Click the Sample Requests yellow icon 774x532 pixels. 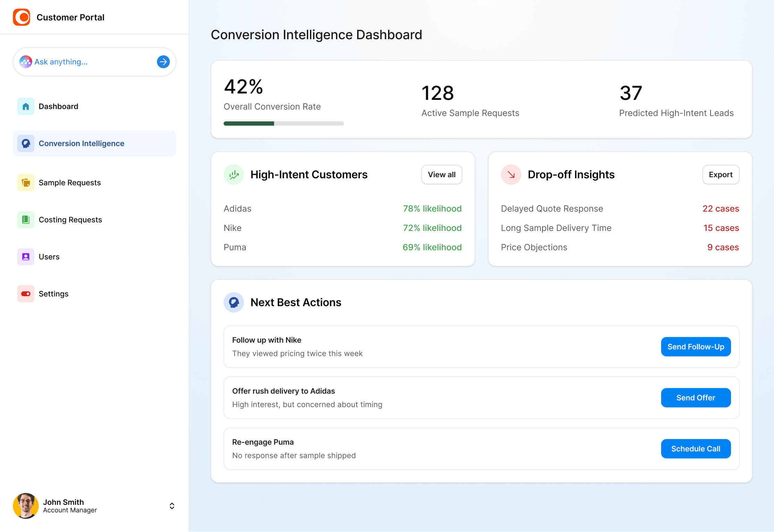pos(26,183)
